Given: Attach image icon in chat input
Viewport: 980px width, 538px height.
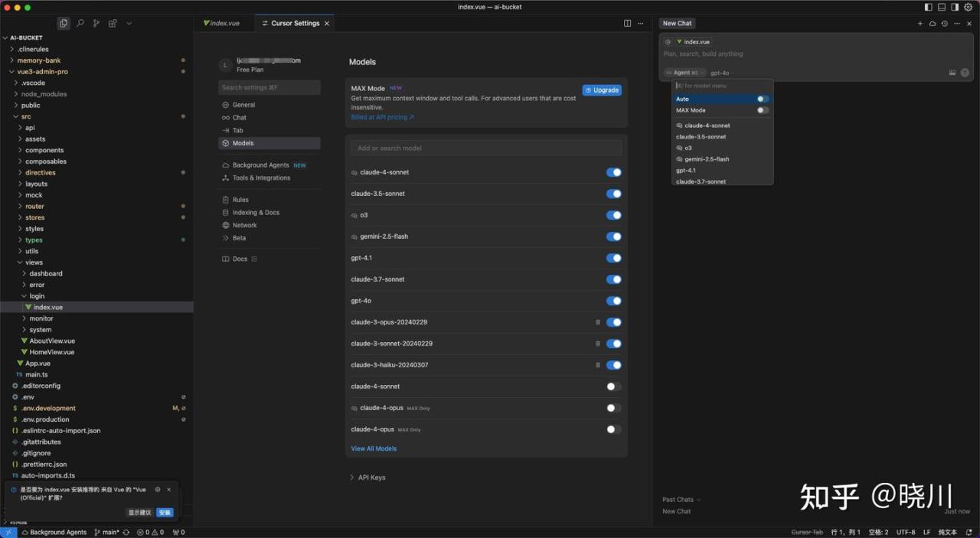Looking at the screenshot, I should point(952,73).
